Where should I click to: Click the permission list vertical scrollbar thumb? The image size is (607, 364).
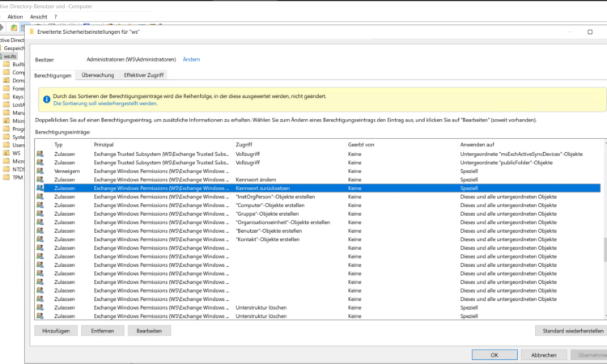[x=605, y=250]
